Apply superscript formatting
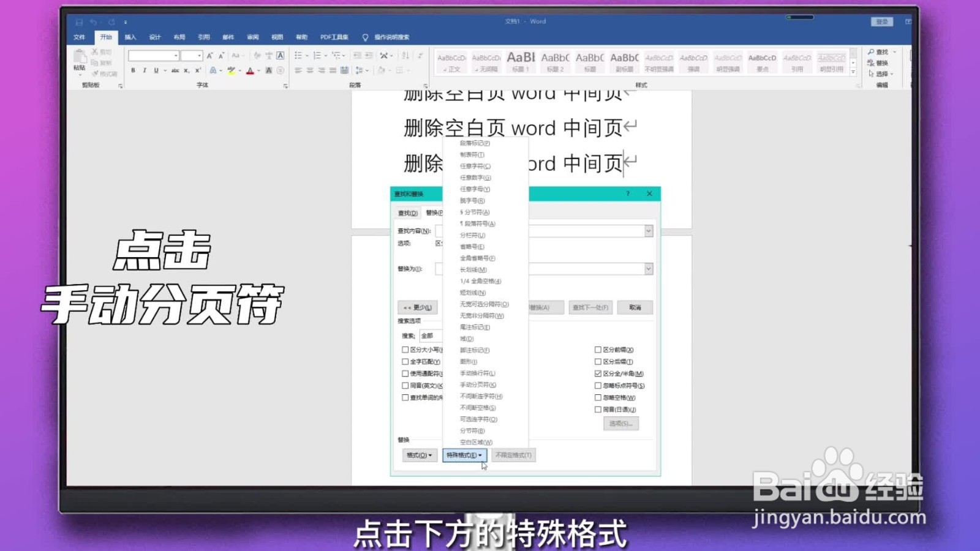This screenshot has width=980, height=551. (x=198, y=71)
